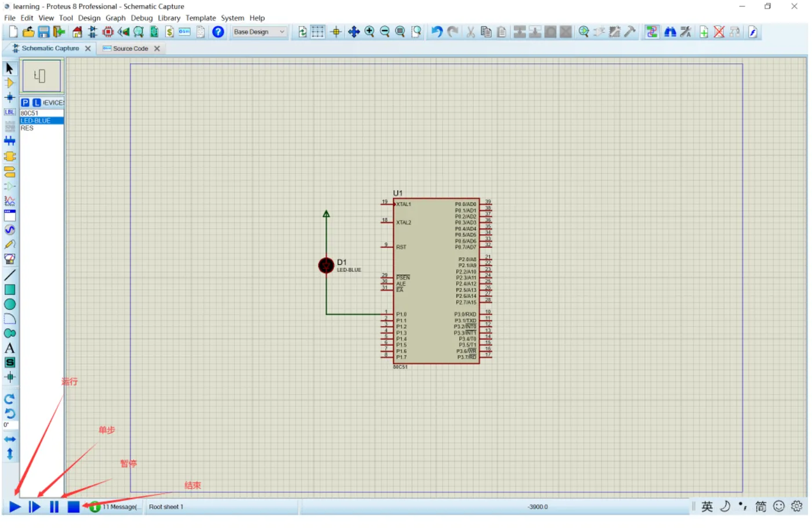Click the Step simulation button

[35, 507]
